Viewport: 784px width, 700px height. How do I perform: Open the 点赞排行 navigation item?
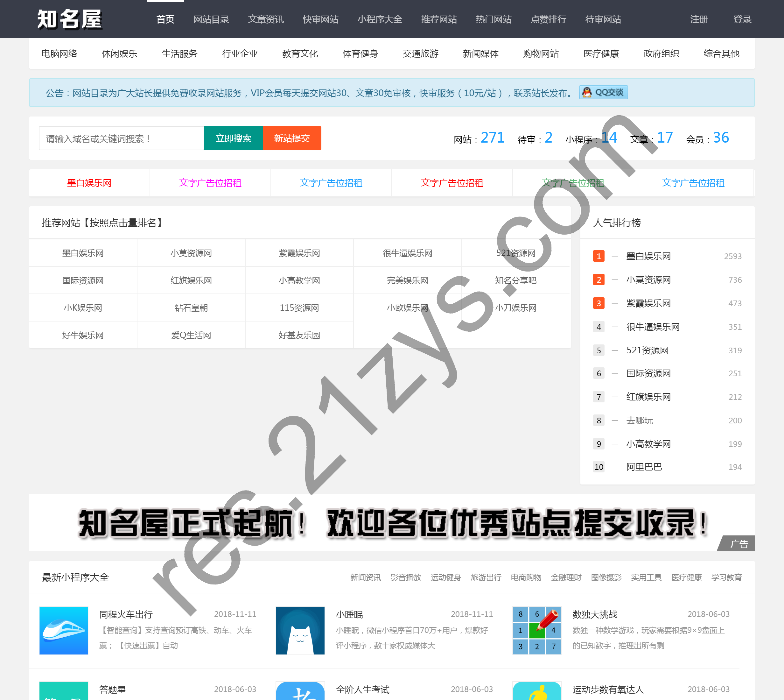pyautogui.click(x=548, y=19)
